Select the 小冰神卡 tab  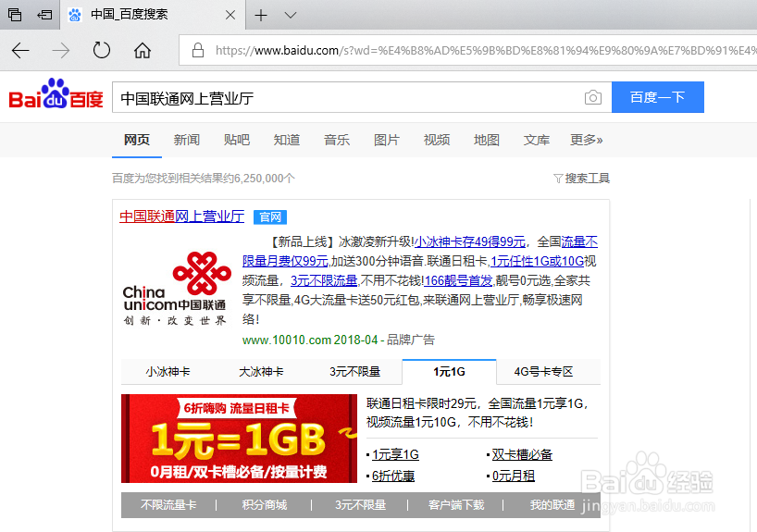168,372
